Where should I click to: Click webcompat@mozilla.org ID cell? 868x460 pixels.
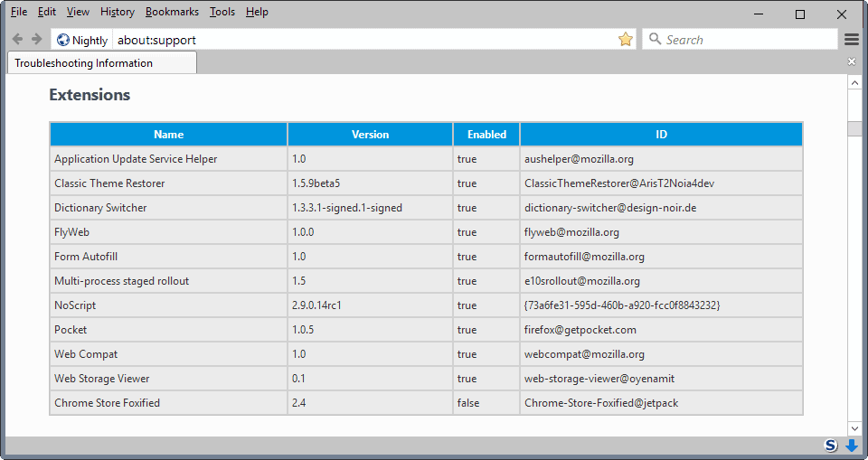[662, 353]
